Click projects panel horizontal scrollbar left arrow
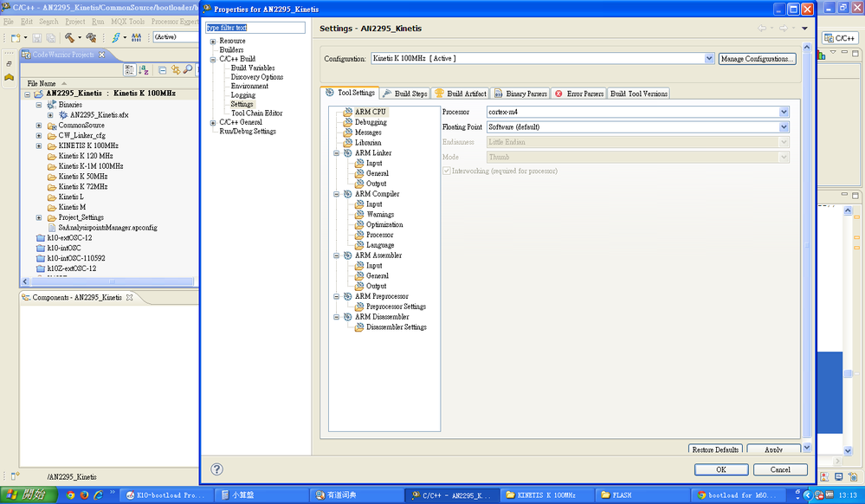The image size is (865, 504). point(25,281)
